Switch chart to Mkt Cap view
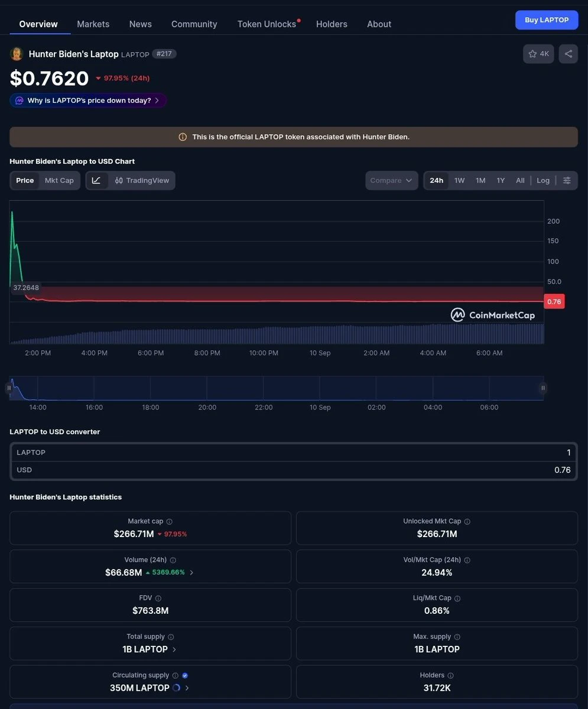 click(59, 180)
